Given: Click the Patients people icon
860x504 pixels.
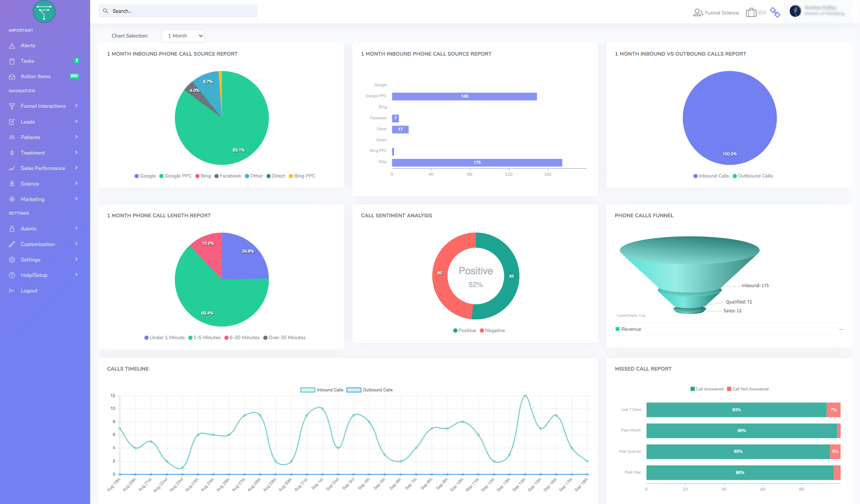Looking at the screenshot, I should coord(12,137).
